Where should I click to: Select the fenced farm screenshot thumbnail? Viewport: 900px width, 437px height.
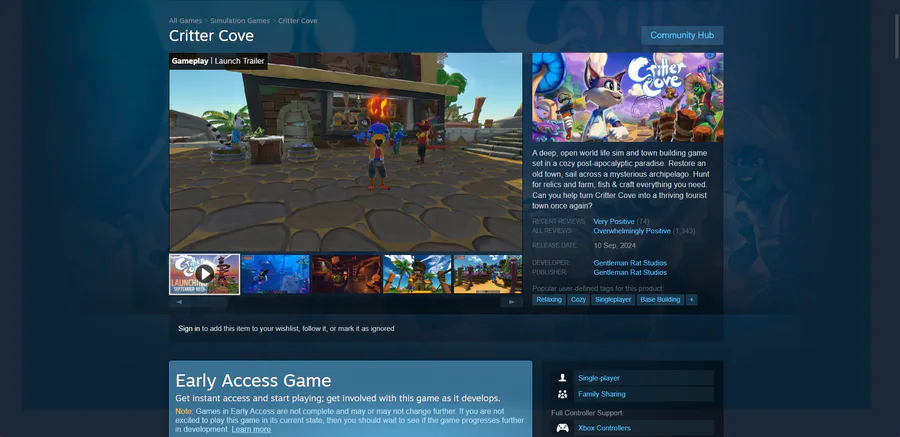coord(488,274)
